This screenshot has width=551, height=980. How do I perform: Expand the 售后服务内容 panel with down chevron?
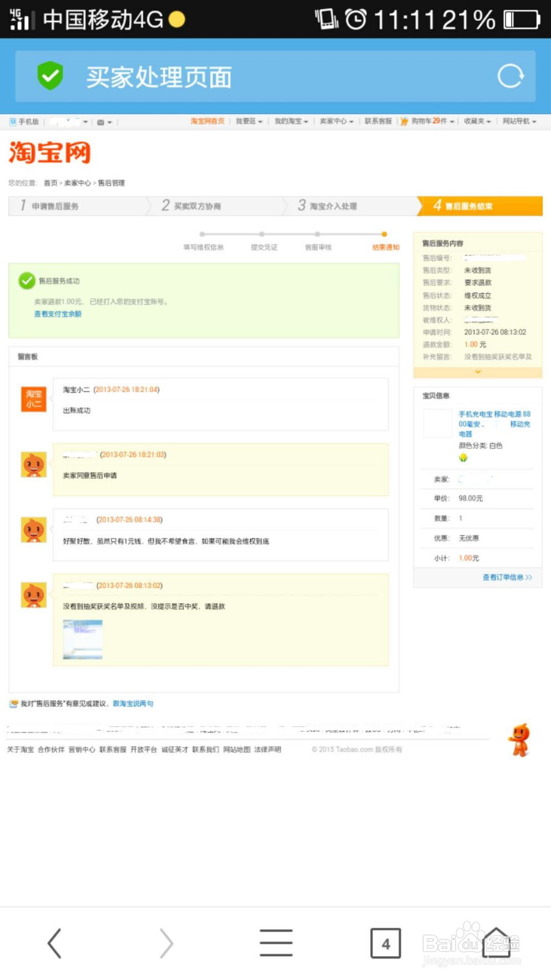tap(478, 372)
